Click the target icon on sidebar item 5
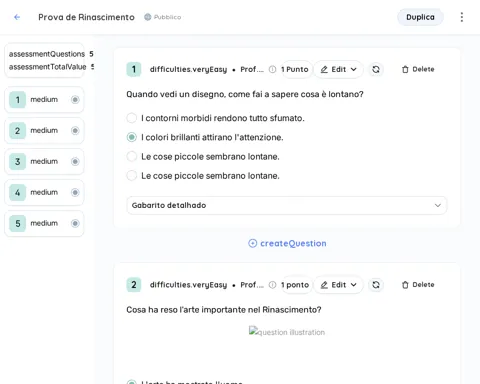Image resolution: width=480 pixels, height=384 pixels. click(x=75, y=223)
